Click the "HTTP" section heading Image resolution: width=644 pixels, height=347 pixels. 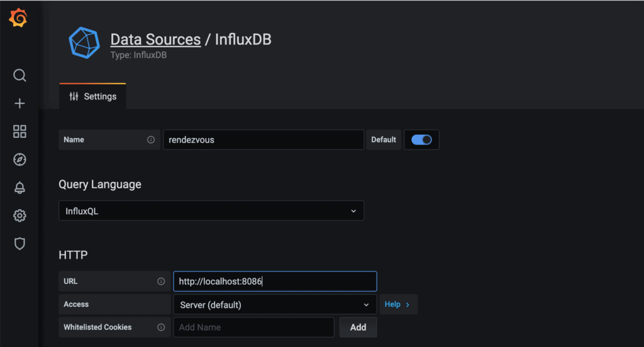tap(73, 255)
